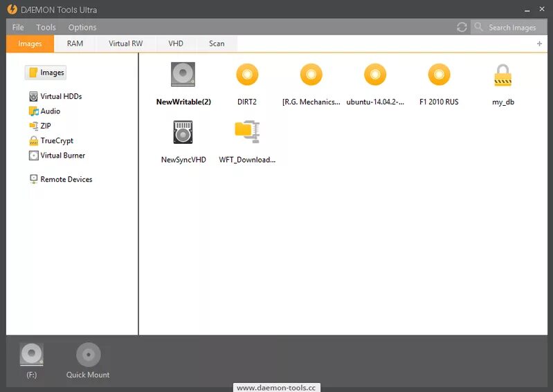Screen dimensions: 553x392
Task: Open the Options menu
Action: coord(82,27)
